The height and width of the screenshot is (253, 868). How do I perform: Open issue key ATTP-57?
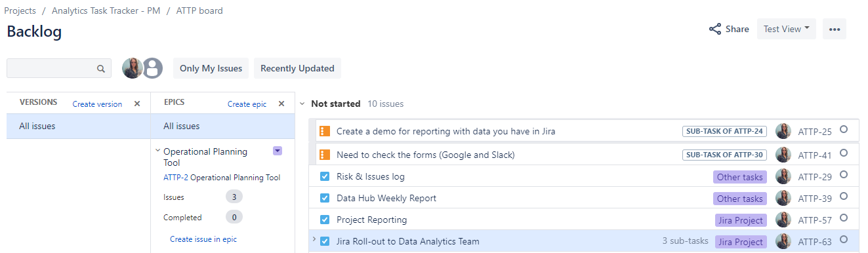click(x=815, y=220)
